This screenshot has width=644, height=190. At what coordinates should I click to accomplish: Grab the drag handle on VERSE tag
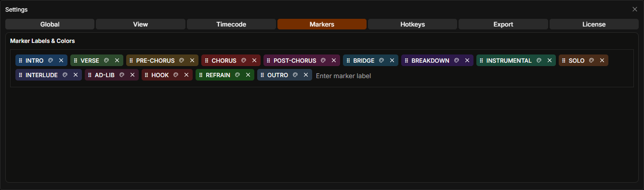click(76, 61)
